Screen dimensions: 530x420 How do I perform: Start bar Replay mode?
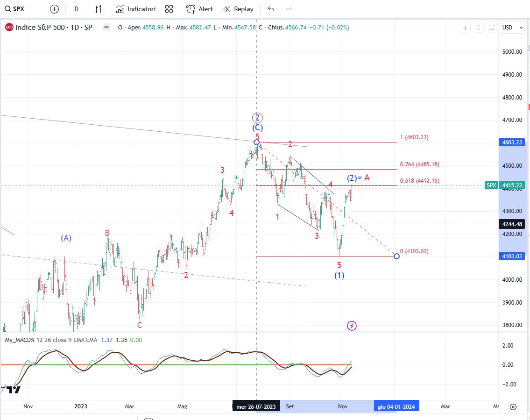click(238, 9)
